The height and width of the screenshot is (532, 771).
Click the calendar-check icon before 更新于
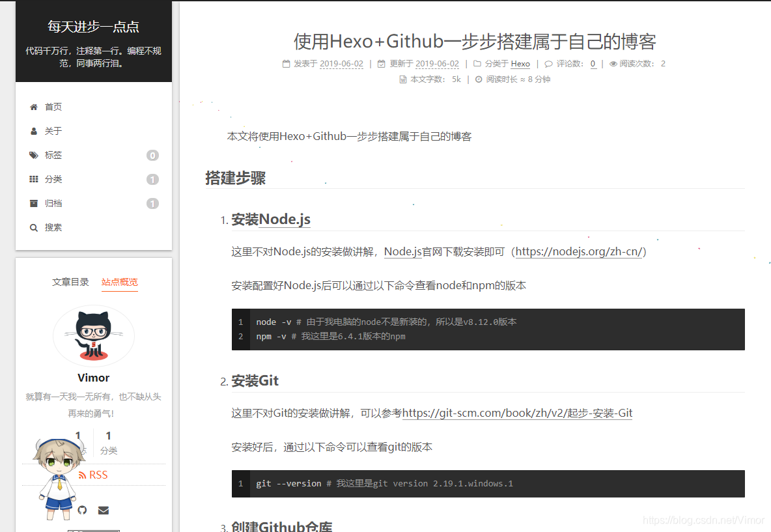coord(381,63)
